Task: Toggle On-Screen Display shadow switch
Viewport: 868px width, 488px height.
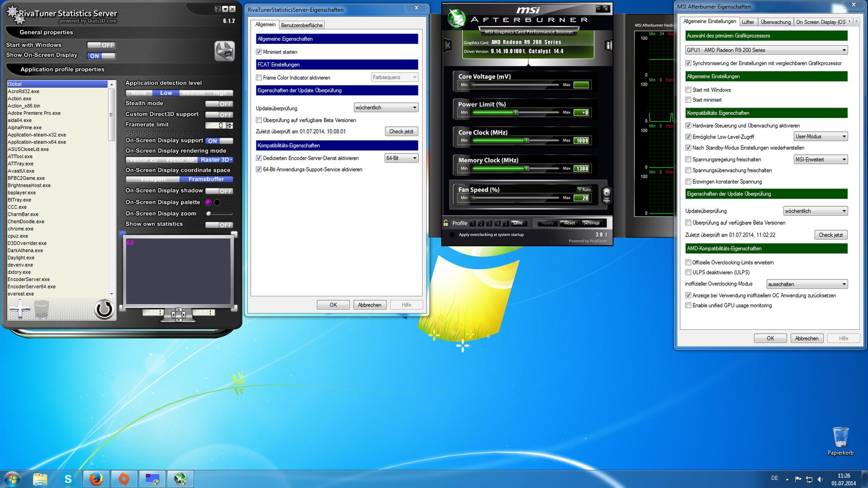Action: 219,191
